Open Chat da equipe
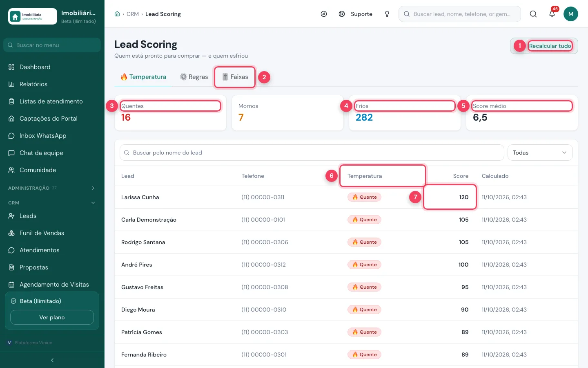Image resolution: width=588 pixels, height=368 pixels. pyautogui.click(x=52, y=153)
